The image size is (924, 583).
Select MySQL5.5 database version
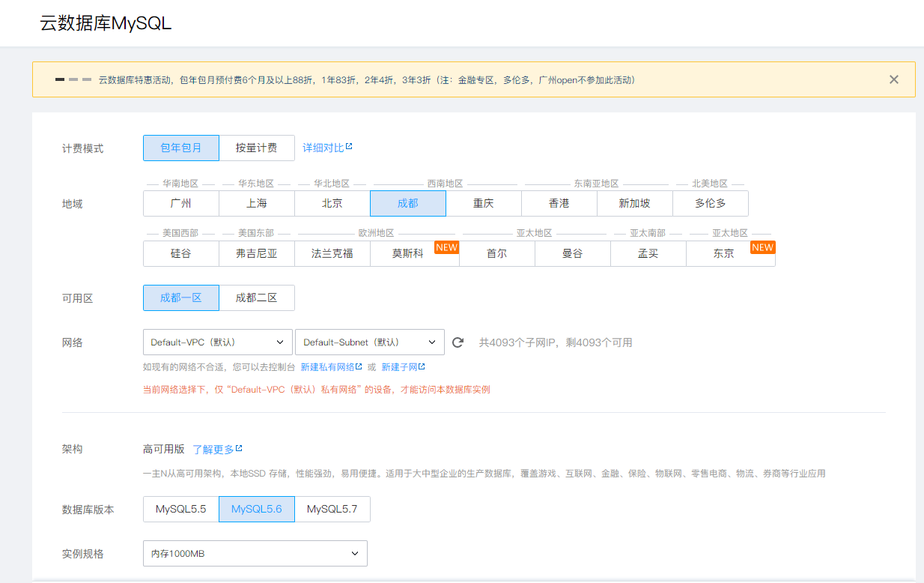181,509
